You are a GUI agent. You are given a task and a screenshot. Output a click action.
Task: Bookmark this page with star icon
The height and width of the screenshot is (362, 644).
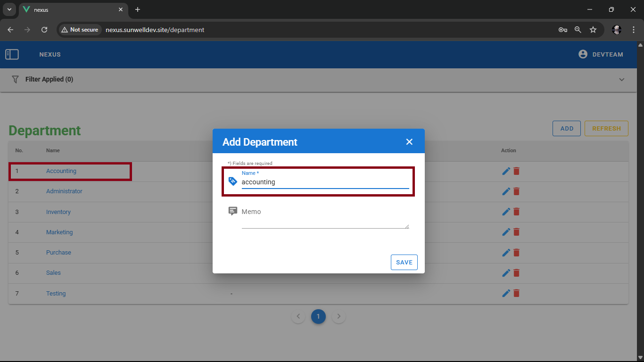[x=593, y=30]
